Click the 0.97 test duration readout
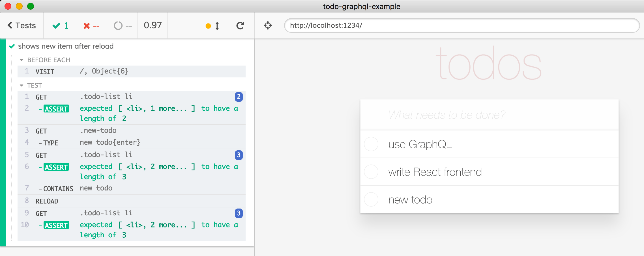 point(153,25)
